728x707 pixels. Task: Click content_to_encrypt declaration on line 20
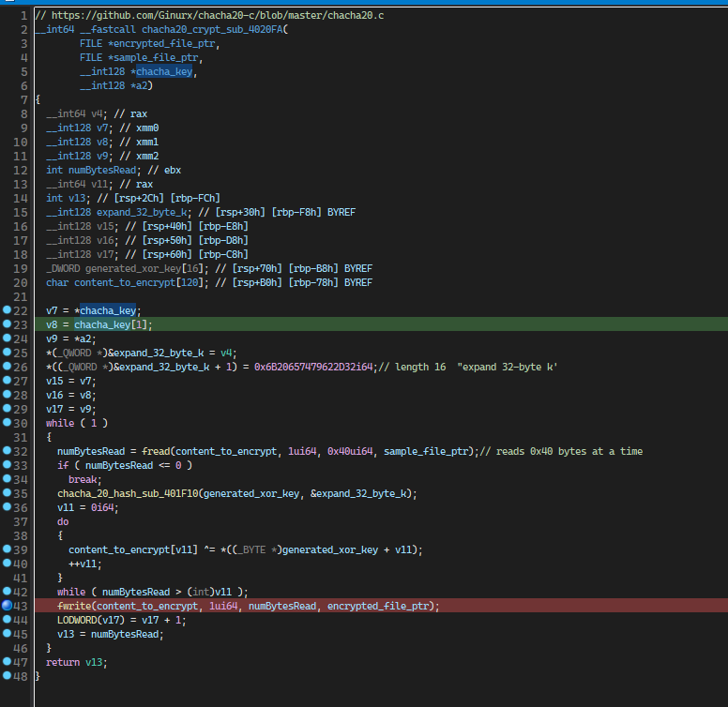(125, 282)
